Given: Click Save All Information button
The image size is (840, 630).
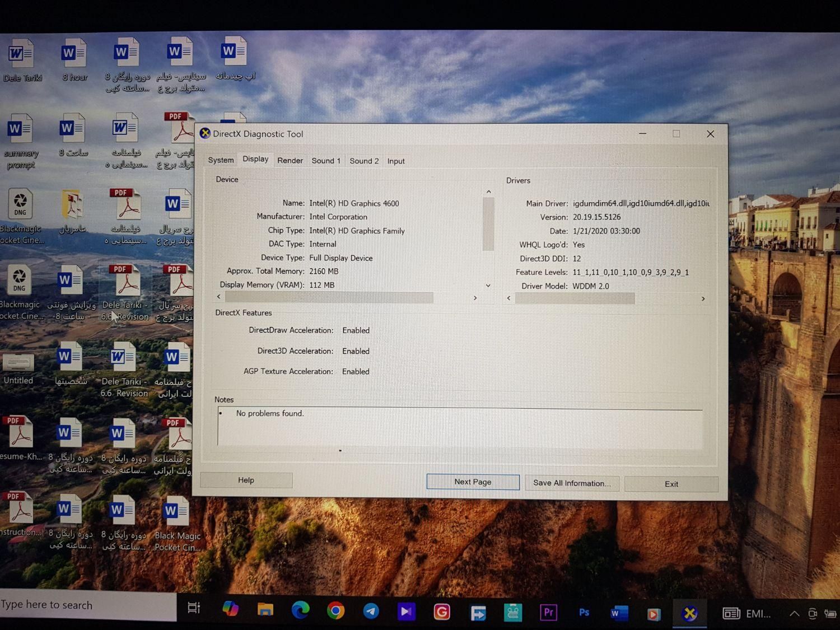Looking at the screenshot, I should click(571, 483).
